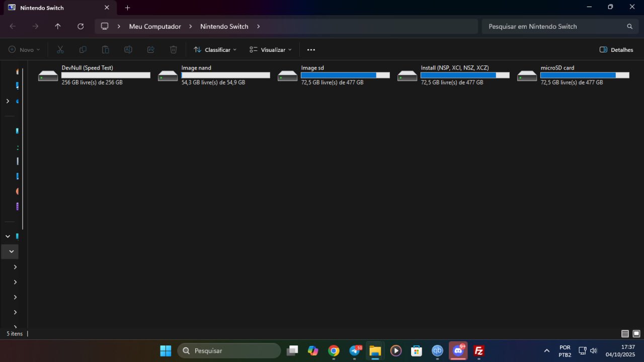
Task: Click the Copy icon in toolbar
Action: coord(83,50)
